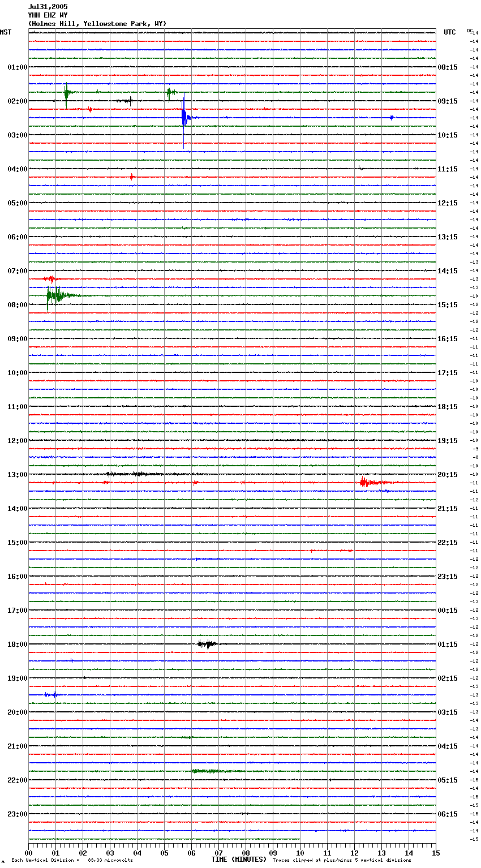
Task: Click the large clipped blue spike after 02:00 MST
Action: coord(184,118)
